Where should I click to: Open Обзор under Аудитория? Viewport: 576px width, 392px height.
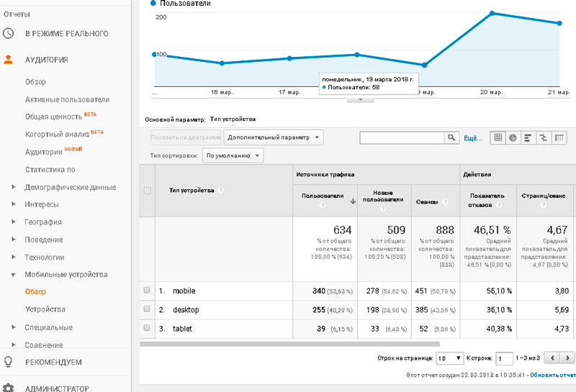click(35, 82)
